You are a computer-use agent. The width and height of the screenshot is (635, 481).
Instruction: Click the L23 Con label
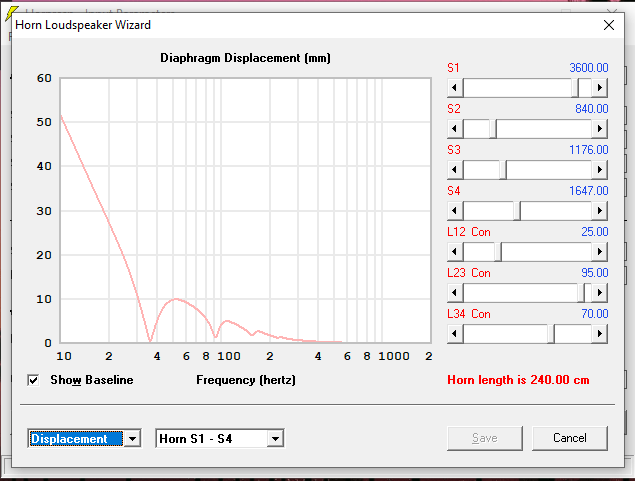(x=469, y=273)
